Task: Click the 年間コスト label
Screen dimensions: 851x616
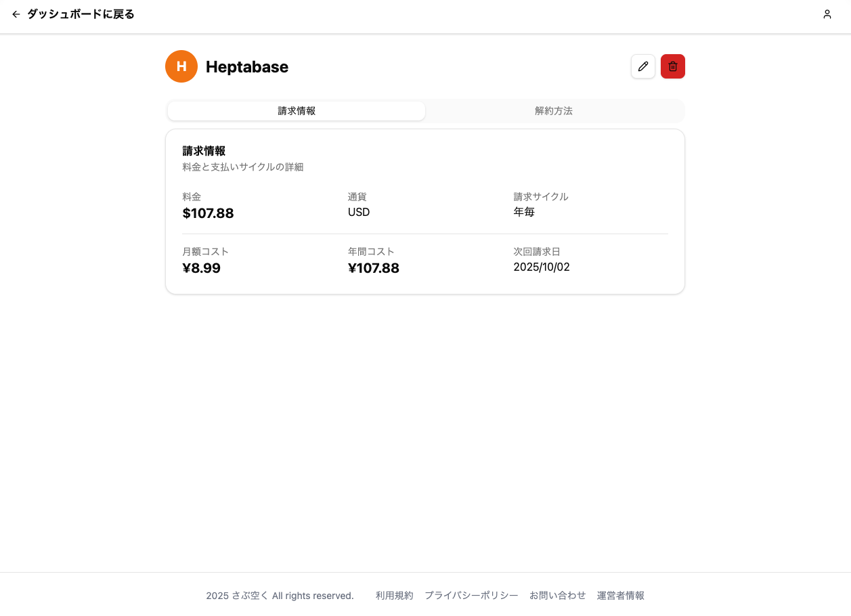Action: pyautogui.click(x=371, y=251)
